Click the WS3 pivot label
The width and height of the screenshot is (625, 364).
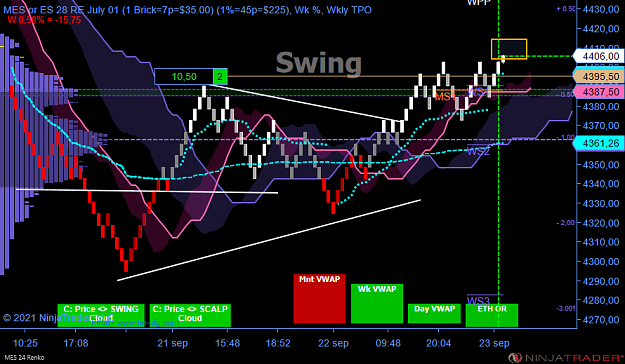(x=478, y=301)
